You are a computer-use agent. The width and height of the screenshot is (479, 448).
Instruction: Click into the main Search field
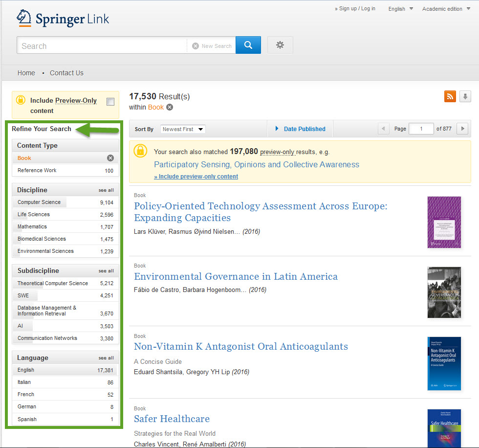click(102, 45)
